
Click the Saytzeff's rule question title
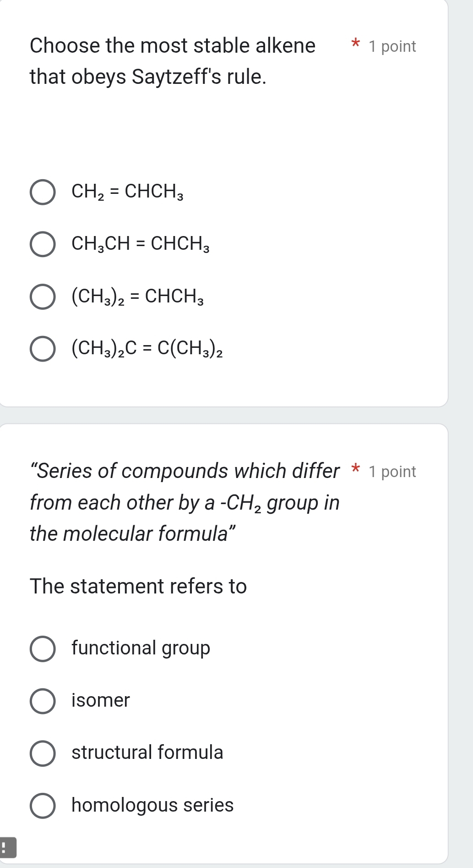click(172, 61)
